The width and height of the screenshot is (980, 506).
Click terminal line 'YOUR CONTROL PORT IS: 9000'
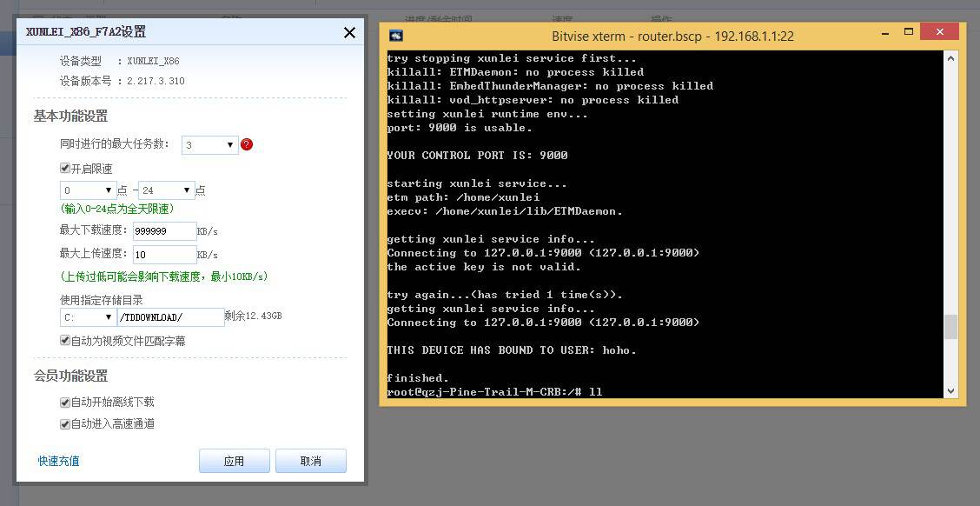pos(478,155)
